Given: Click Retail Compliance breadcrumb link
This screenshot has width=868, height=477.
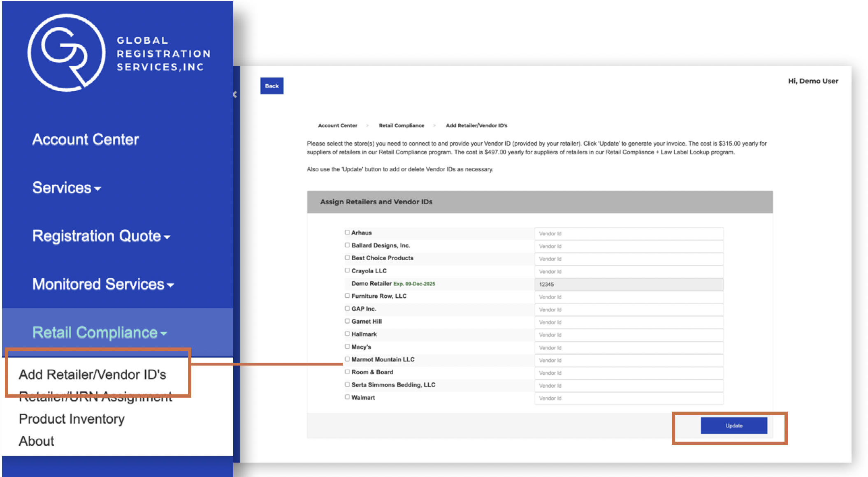Looking at the screenshot, I should click(x=401, y=125).
